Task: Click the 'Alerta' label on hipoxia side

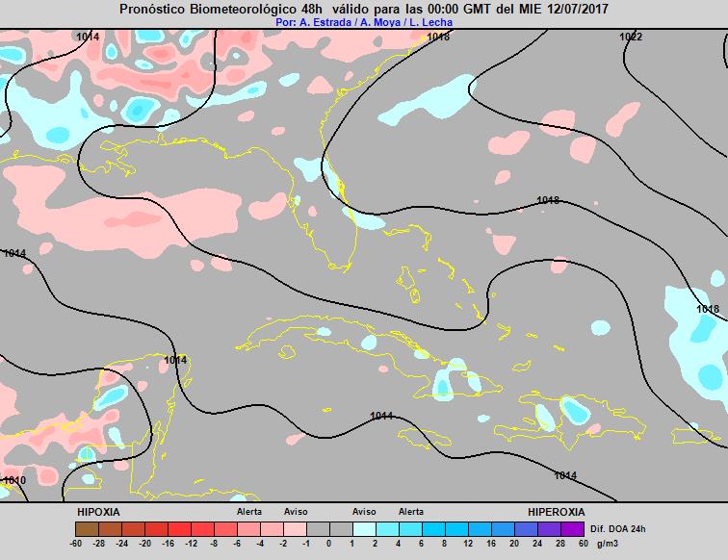Action: (249, 512)
